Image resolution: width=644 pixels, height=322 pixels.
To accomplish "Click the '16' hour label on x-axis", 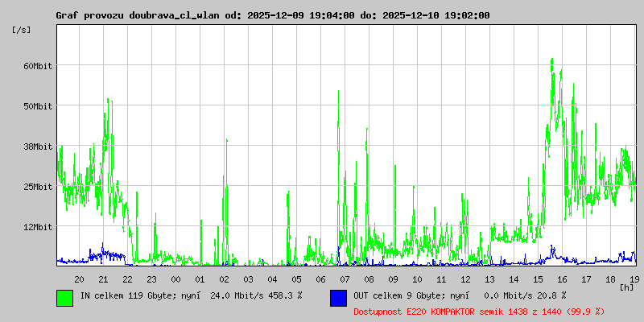I will tap(562, 279).
